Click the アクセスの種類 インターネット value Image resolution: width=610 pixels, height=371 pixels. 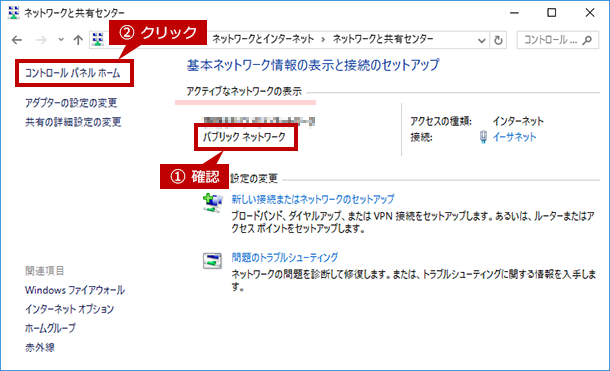click(x=518, y=121)
